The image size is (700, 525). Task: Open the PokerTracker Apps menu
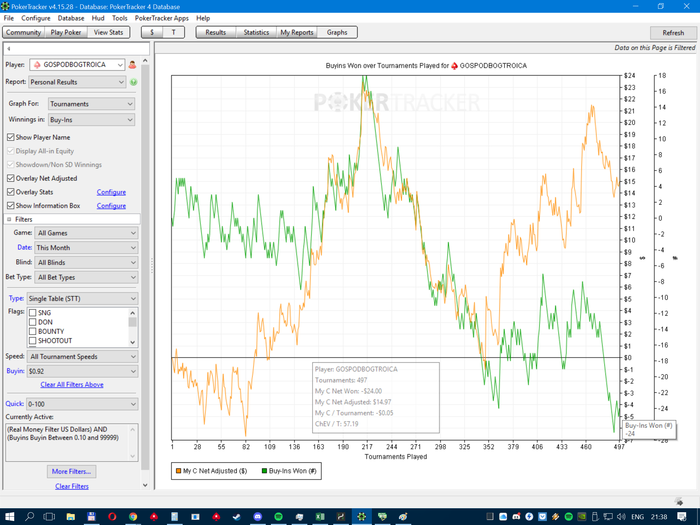coord(162,18)
